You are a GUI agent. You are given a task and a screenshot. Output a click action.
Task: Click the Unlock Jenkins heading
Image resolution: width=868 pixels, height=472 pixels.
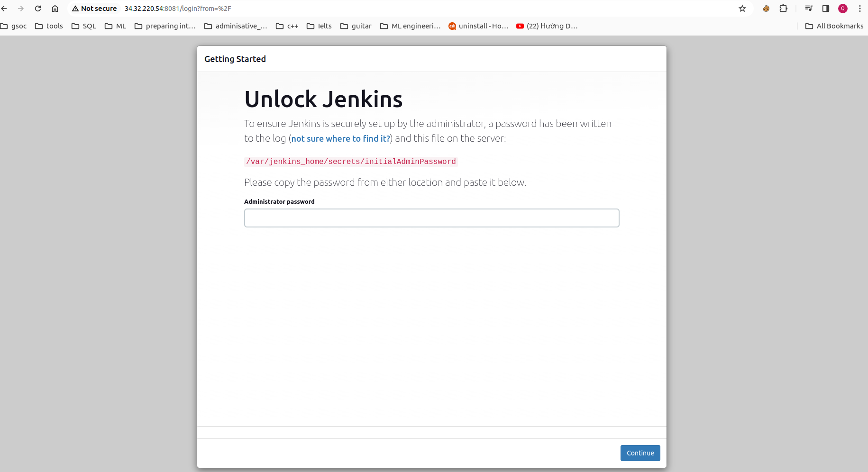coord(323,99)
